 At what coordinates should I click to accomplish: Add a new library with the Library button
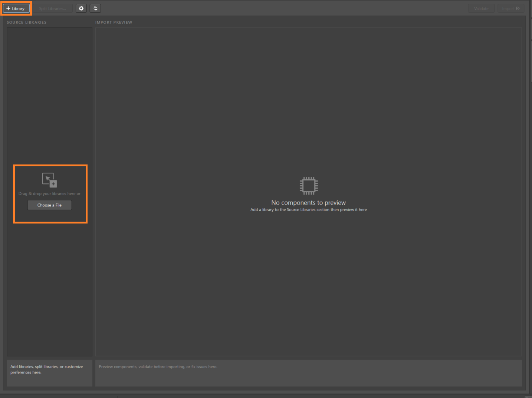(16, 8)
